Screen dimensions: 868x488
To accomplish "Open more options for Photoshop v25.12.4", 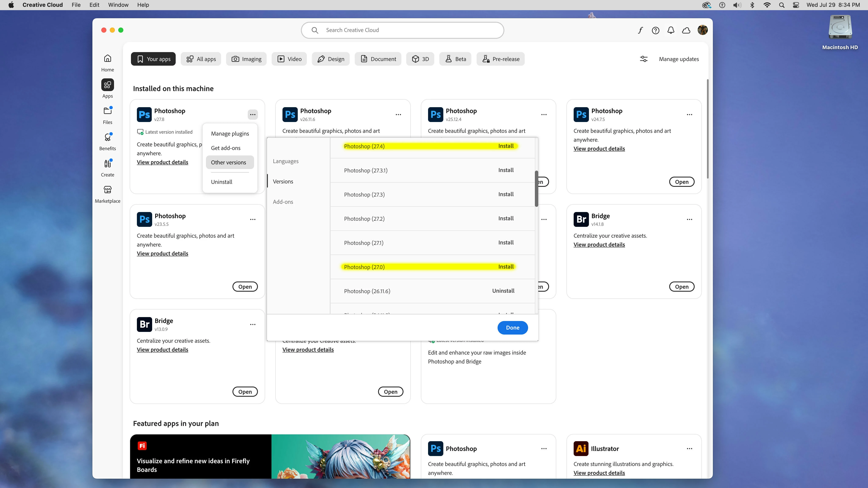I will point(544,115).
